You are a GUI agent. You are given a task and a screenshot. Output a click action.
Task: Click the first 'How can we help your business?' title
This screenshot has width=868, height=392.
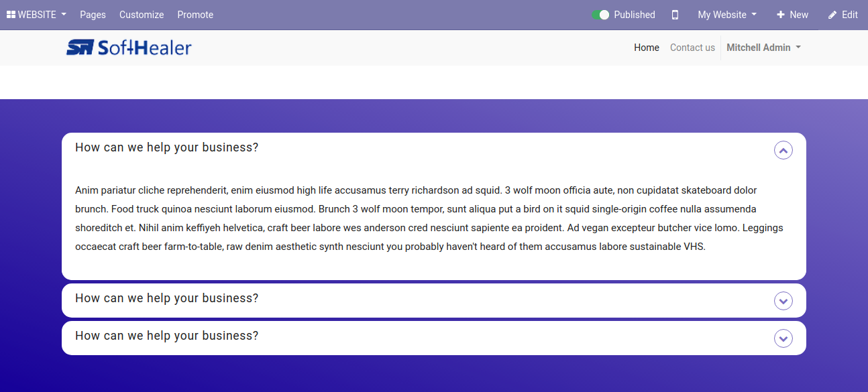tap(166, 147)
